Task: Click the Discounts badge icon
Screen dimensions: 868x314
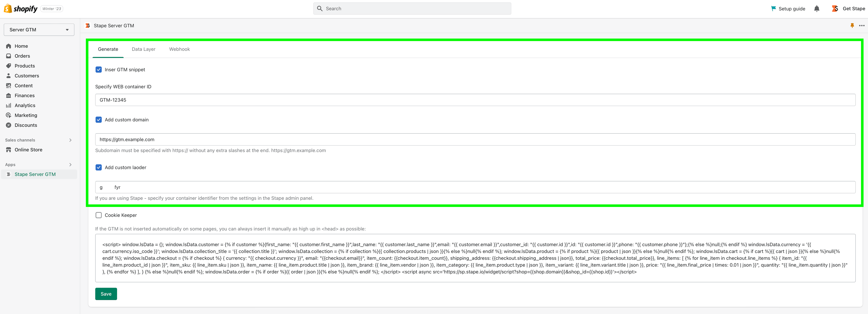Action: click(x=9, y=125)
